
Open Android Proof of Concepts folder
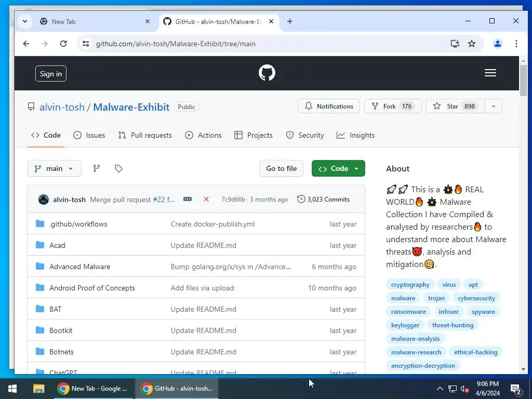[x=92, y=288]
